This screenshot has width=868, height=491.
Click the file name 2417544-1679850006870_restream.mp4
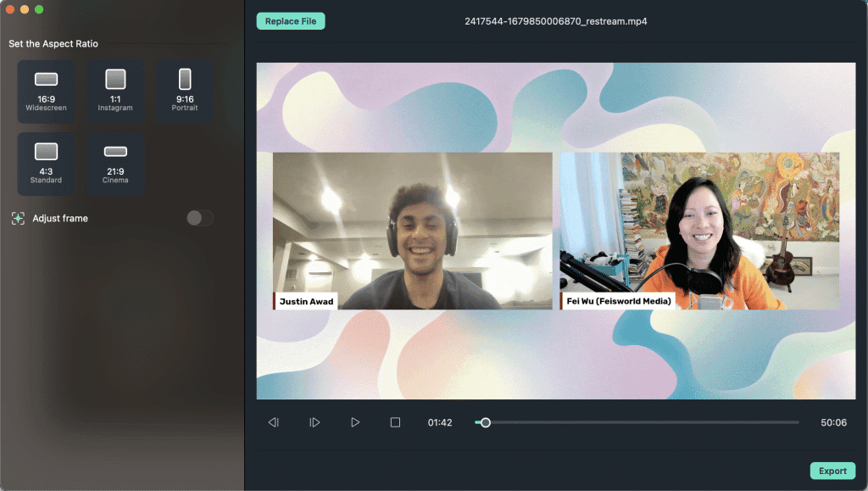[556, 21]
